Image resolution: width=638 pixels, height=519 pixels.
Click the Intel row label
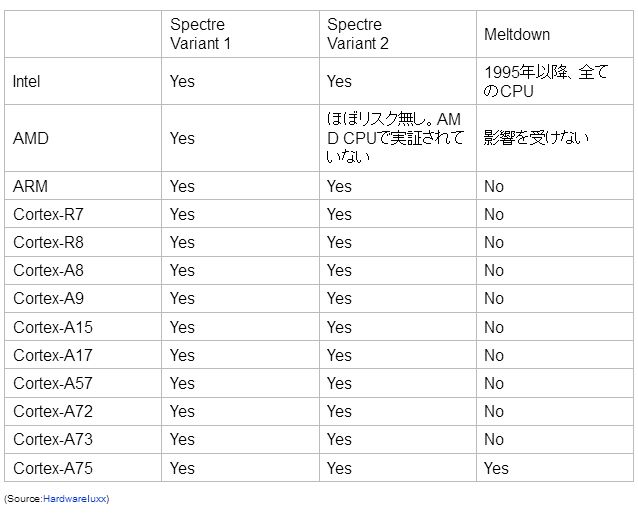tap(27, 82)
